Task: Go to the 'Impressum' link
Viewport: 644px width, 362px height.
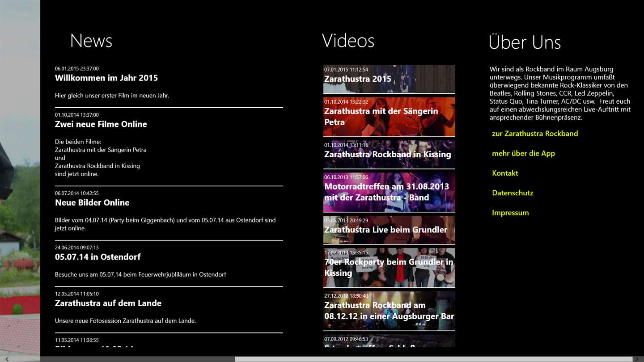Action: (x=510, y=213)
